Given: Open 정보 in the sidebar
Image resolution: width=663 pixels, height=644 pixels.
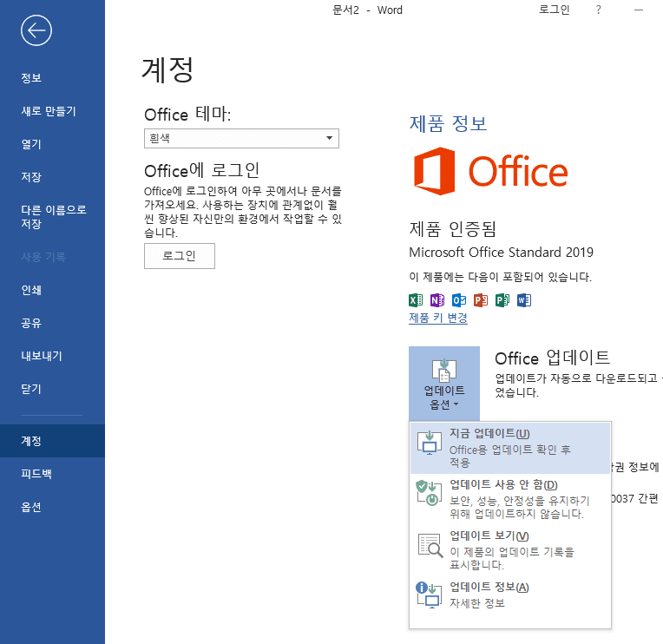Looking at the screenshot, I should pos(31,78).
